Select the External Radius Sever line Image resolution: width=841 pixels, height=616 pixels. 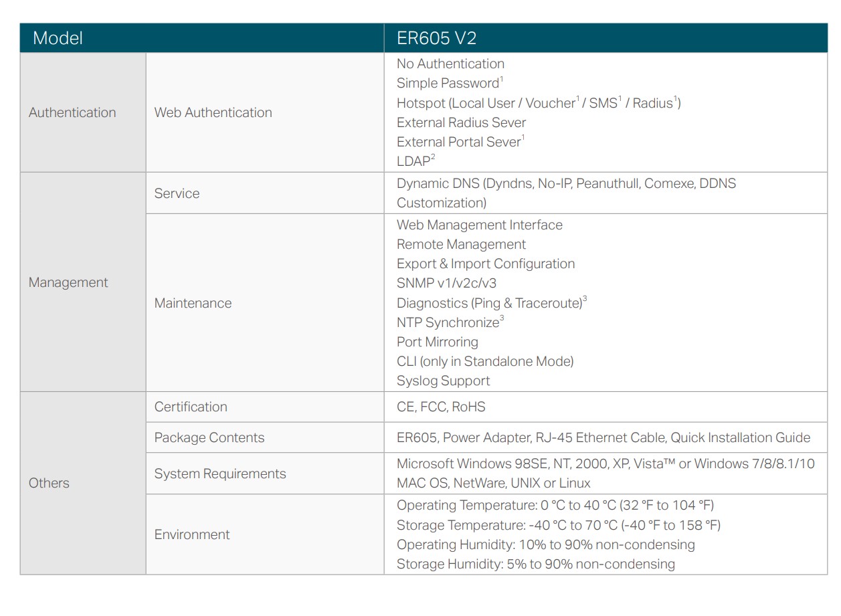[461, 122]
